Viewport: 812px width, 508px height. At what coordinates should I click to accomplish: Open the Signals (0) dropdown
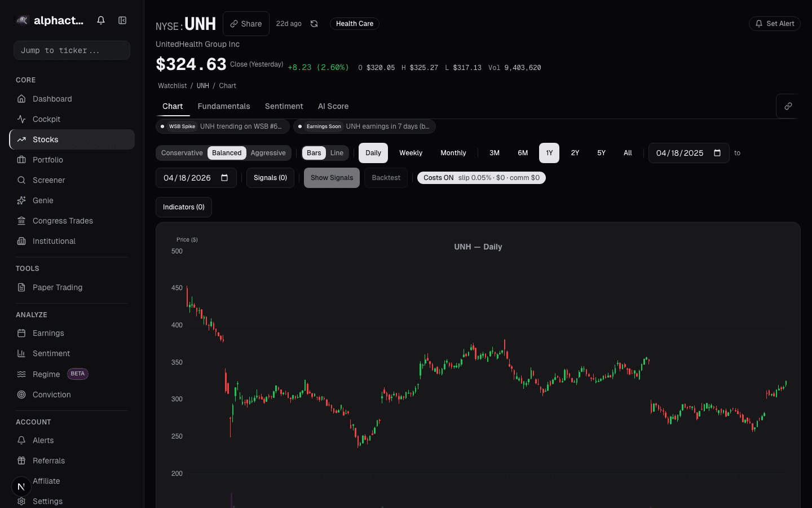click(x=270, y=178)
